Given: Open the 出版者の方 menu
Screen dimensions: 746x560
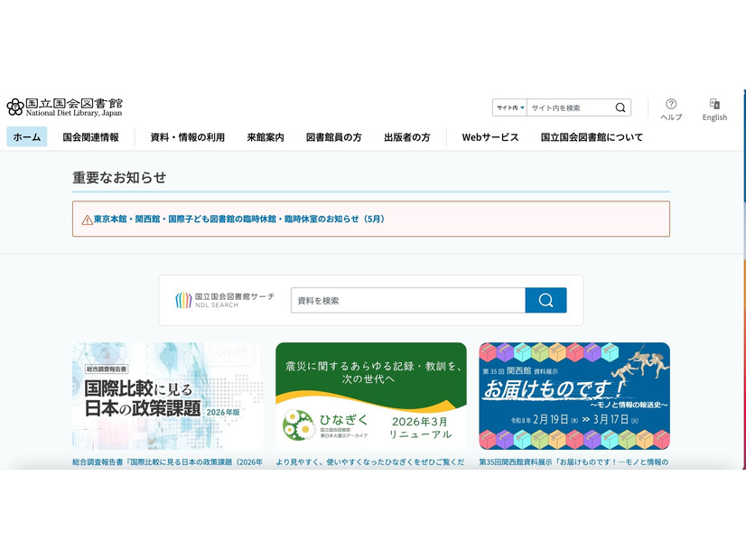Looking at the screenshot, I should 406,137.
